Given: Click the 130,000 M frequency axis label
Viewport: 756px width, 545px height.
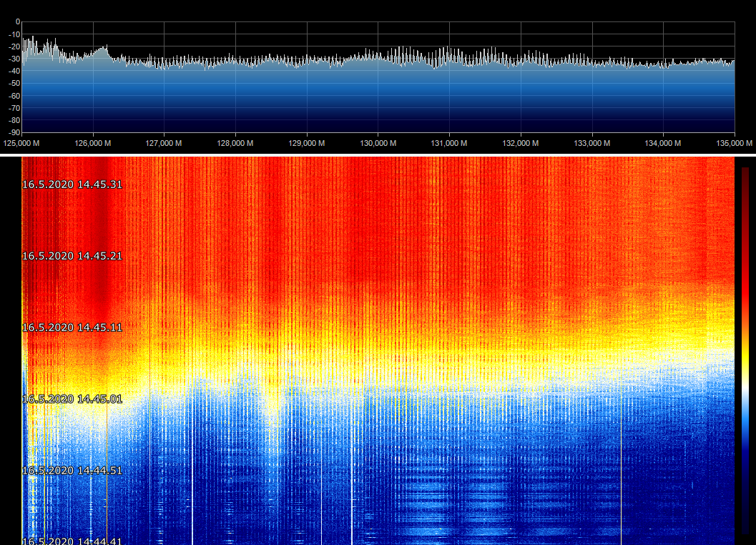Looking at the screenshot, I should coord(378,143).
